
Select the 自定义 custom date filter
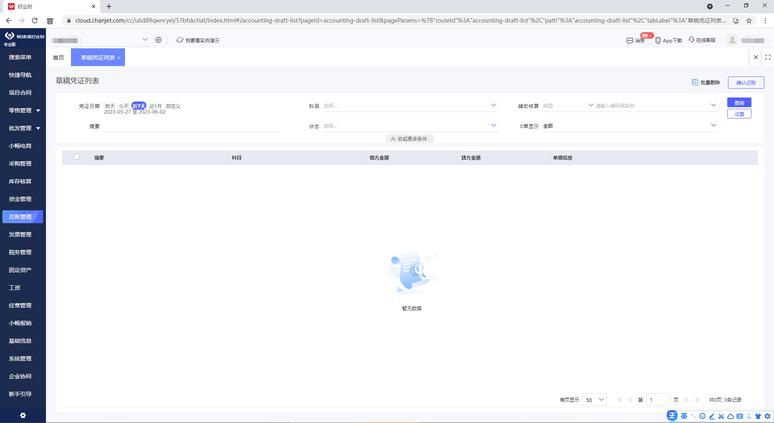(x=173, y=106)
